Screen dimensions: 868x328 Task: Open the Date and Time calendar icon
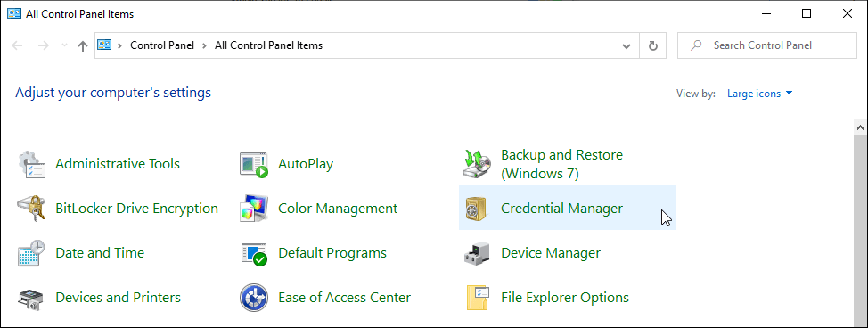click(x=31, y=253)
